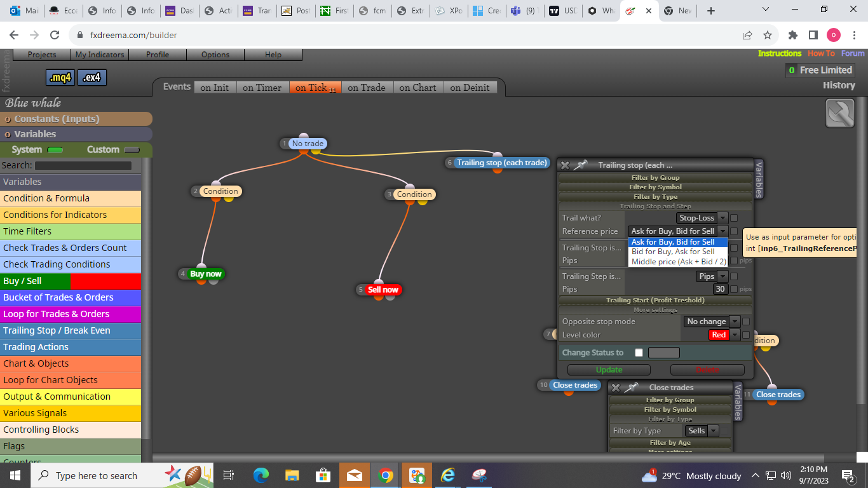Open the Level color Red swatch picker
Screen dimensions: 868x488
(724, 335)
